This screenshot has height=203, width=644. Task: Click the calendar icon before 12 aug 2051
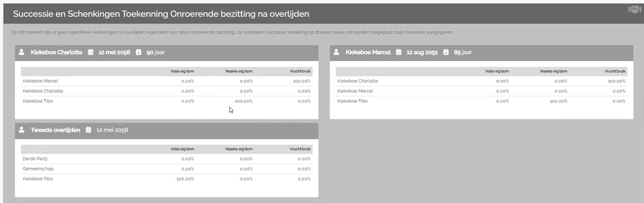pyautogui.click(x=399, y=52)
